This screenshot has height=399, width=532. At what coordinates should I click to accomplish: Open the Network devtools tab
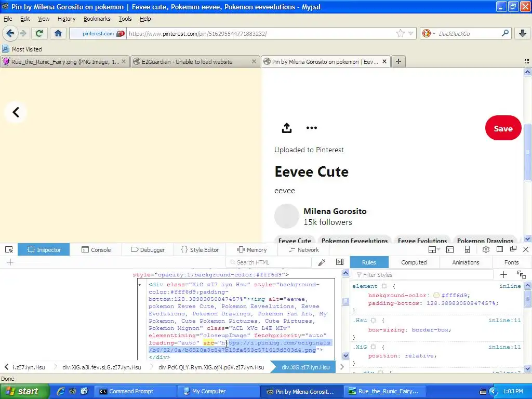[303, 250]
